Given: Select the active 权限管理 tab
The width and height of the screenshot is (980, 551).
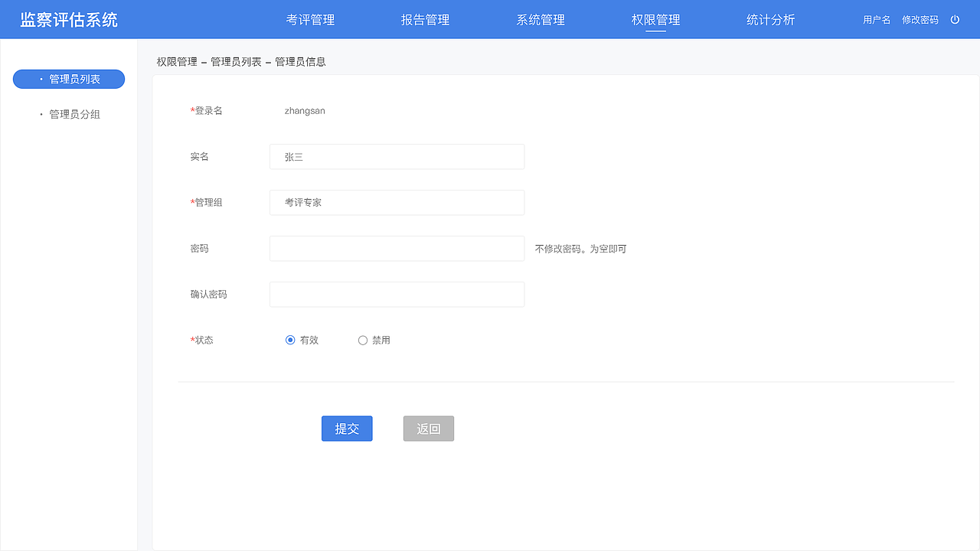Looking at the screenshot, I should [655, 19].
